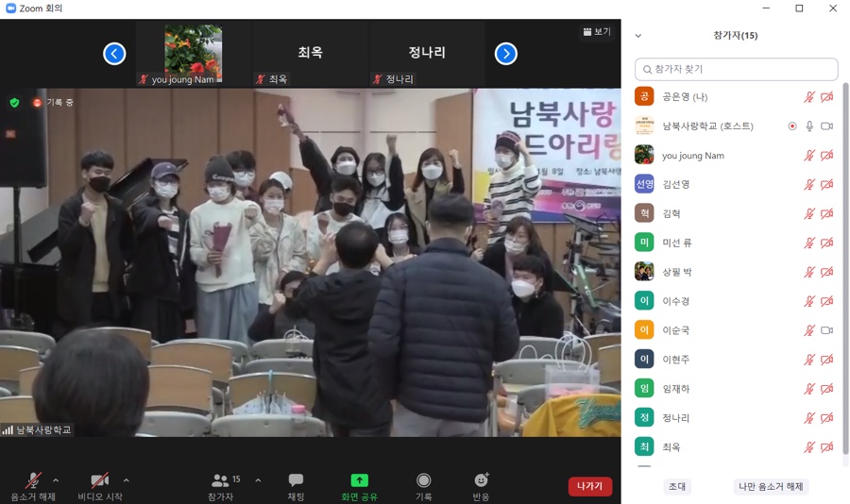Click muted mic icon for 최옥 in list

tap(808, 447)
